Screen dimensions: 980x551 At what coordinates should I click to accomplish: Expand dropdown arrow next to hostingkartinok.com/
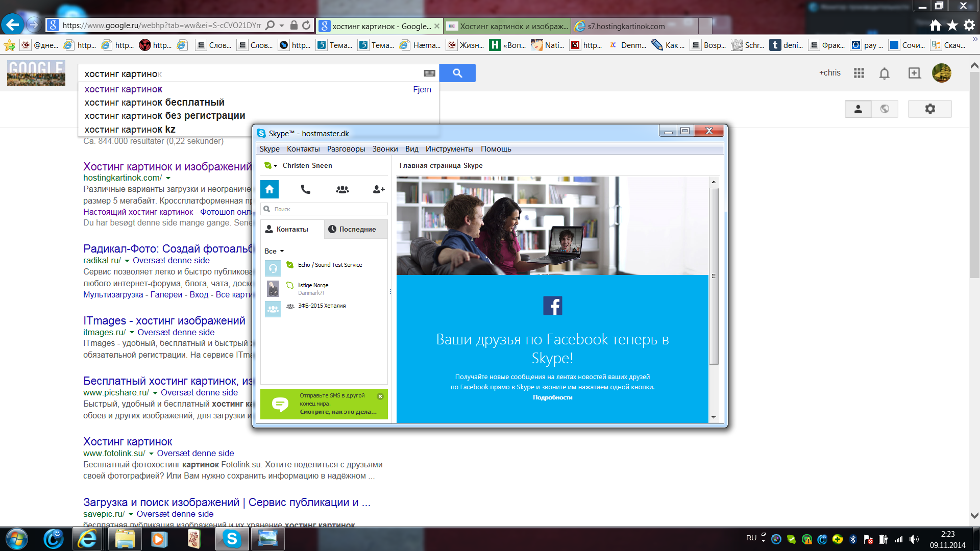click(x=168, y=178)
